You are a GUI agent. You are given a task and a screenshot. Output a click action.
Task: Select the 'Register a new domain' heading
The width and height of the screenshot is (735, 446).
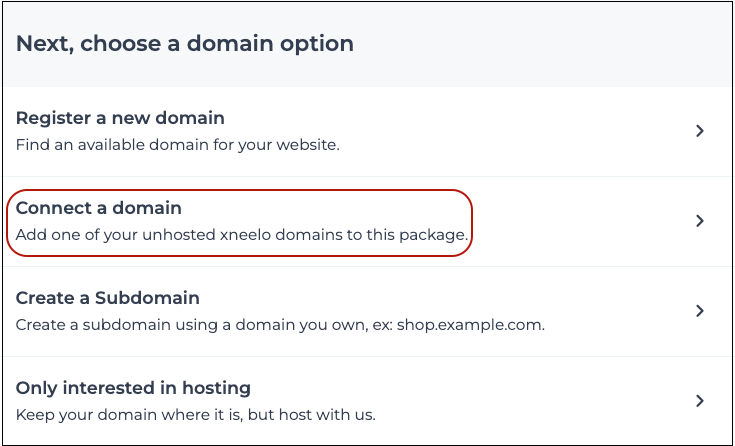point(120,119)
